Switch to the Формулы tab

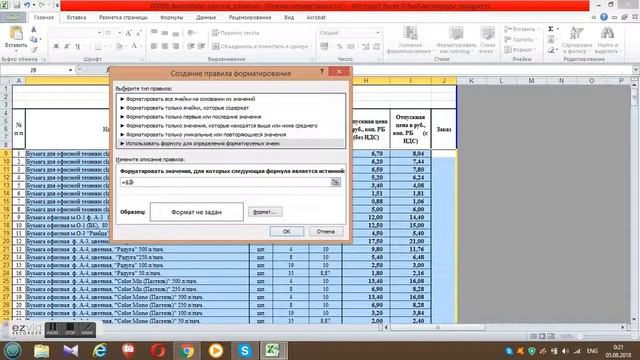pos(171,18)
